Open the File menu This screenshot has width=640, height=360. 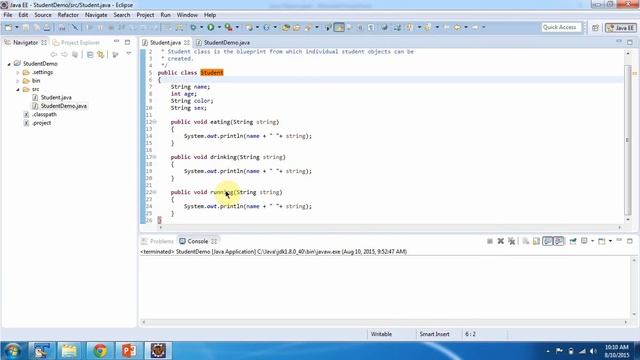[x=8, y=15]
